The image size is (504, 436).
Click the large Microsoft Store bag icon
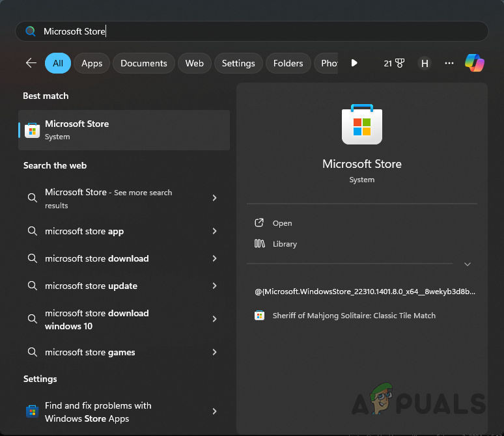[x=361, y=124]
